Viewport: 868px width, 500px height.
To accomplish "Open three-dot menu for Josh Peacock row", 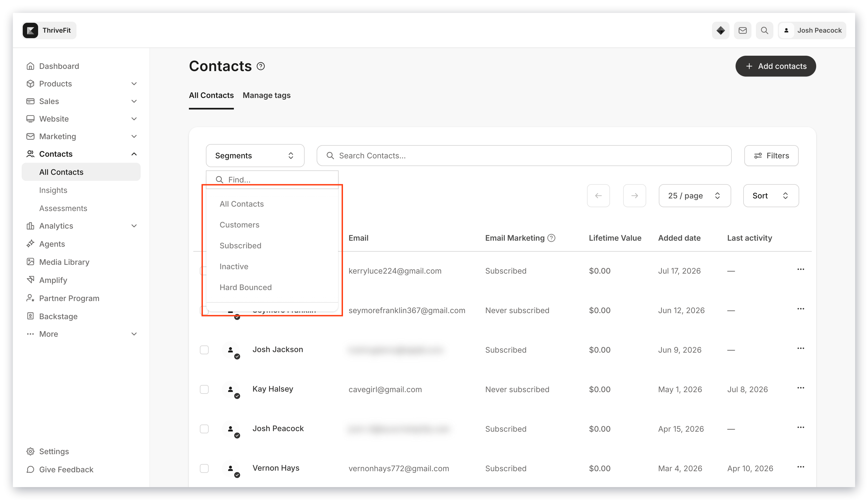I will (x=801, y=428).
